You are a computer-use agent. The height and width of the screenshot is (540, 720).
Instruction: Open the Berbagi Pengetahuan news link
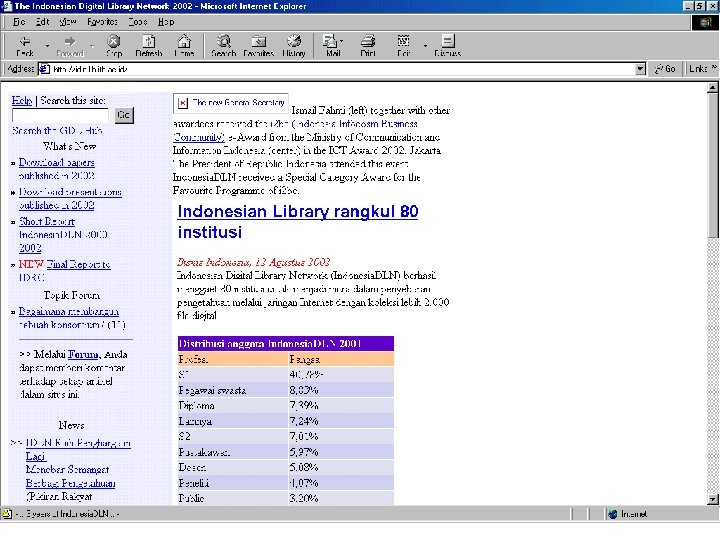pyautogui.click(x=70, y=483)
